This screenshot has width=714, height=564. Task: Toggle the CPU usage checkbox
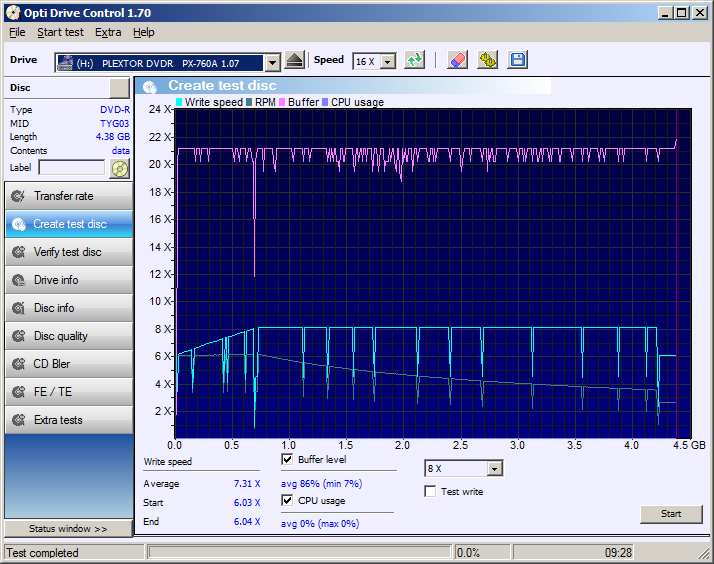click(287, 501)
